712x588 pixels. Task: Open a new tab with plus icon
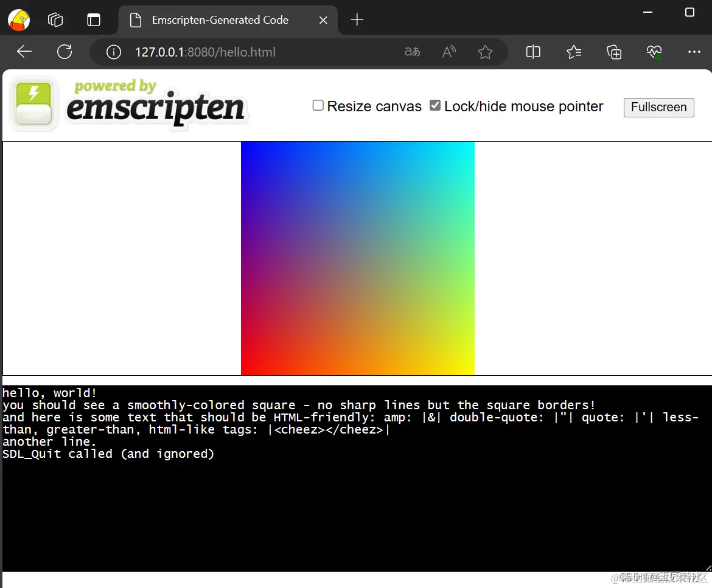coord(357,19)
